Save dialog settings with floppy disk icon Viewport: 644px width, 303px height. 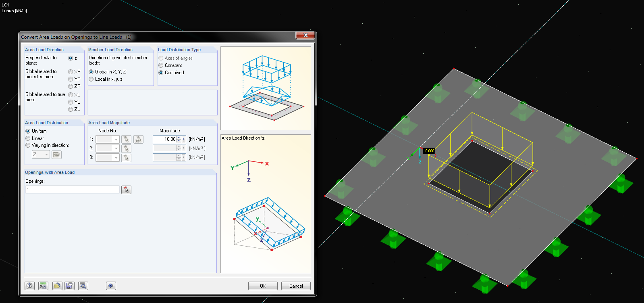69,286
